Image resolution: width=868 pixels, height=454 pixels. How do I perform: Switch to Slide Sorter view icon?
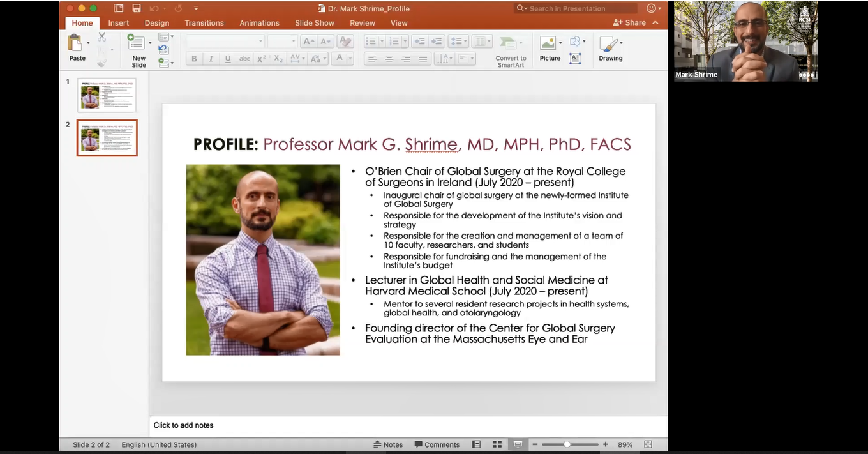click(x=497, y=444)
